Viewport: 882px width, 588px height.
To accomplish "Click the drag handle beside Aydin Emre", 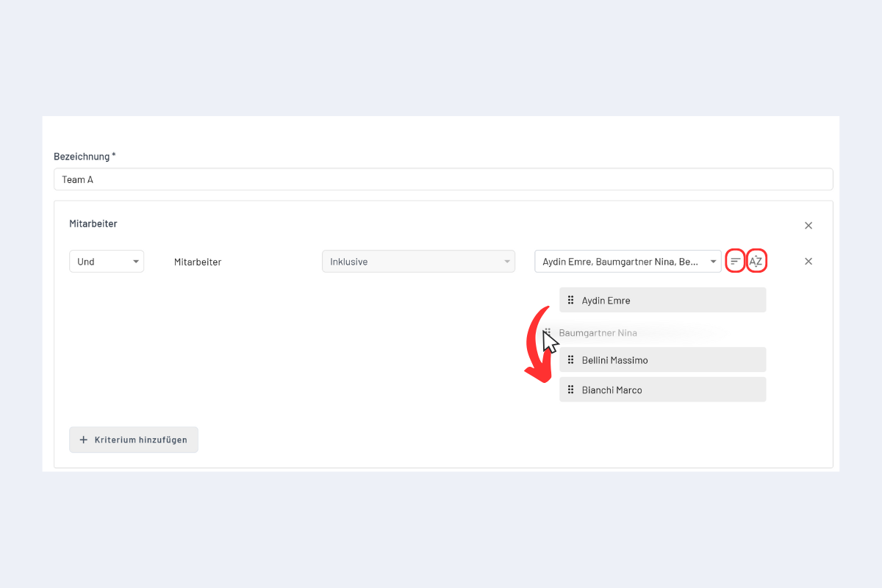I will (571, 300).
